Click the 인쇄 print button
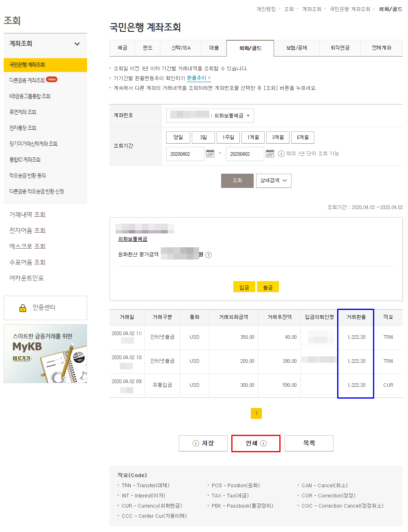The width and height of the screenshot is (408, 532). (x=256, y=443)
